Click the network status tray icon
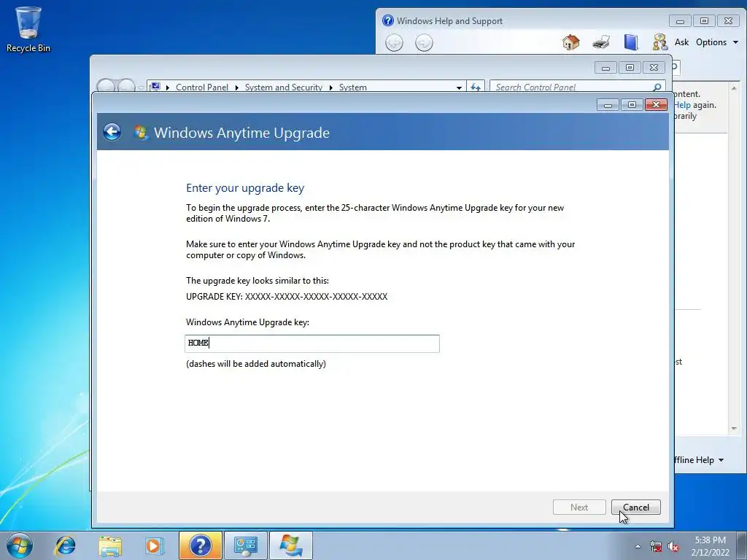The height and width of the screenshot is (560, 747). click(x=656, y=546)
